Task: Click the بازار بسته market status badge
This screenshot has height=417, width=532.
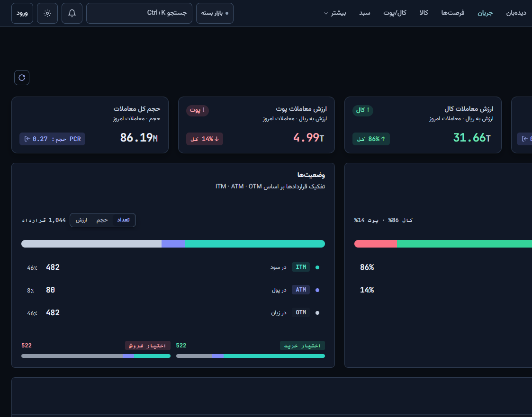Action: 215,13
